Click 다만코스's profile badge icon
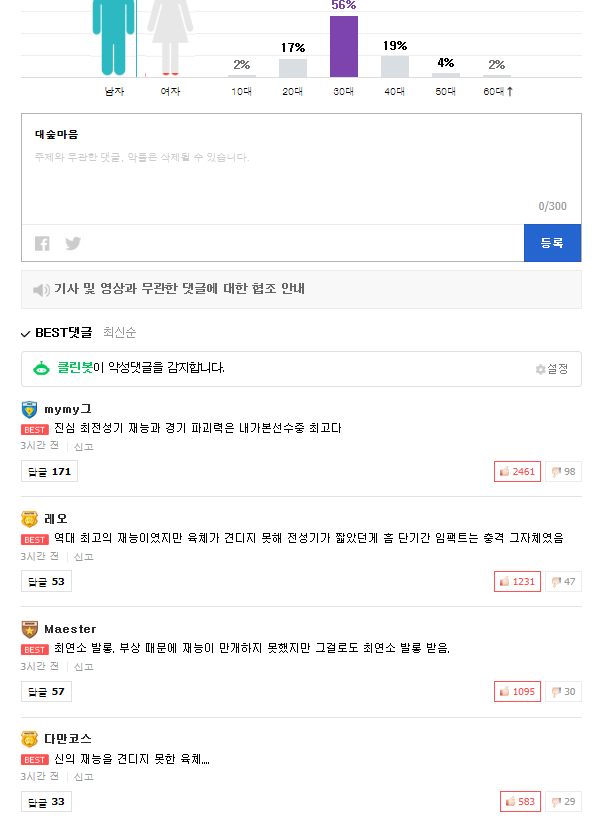The image size is (616, 819). click(29, 739)
